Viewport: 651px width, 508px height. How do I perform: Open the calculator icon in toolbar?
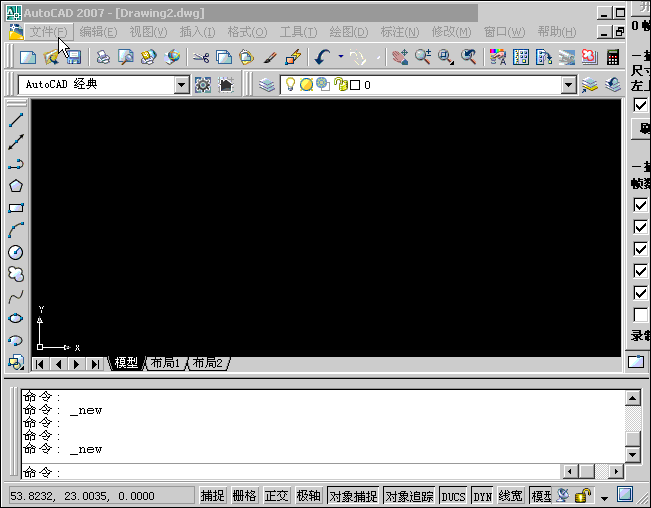tap(613, 58)
